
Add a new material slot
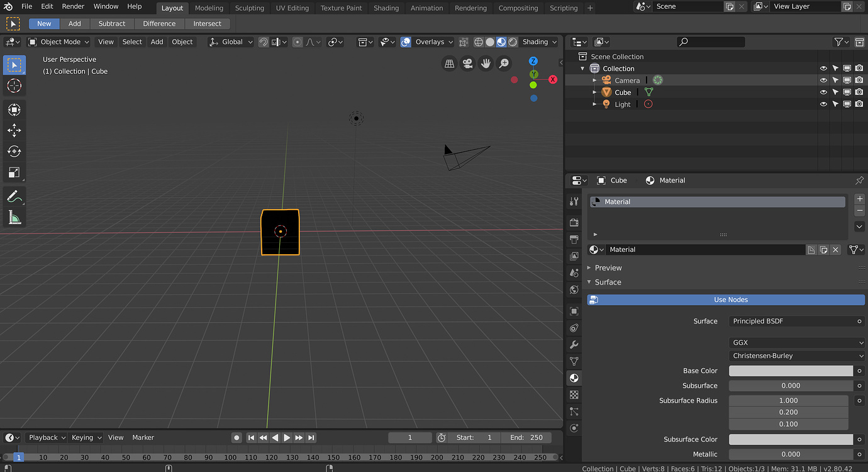[860, 199]
